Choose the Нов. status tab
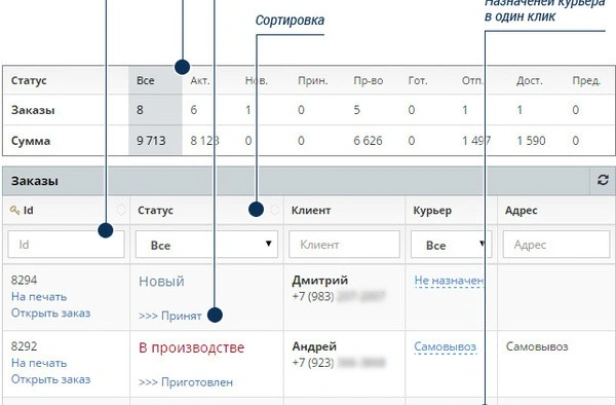Viewport: 616px width, 405px height. pyautogui.click(x=256, y=80)
